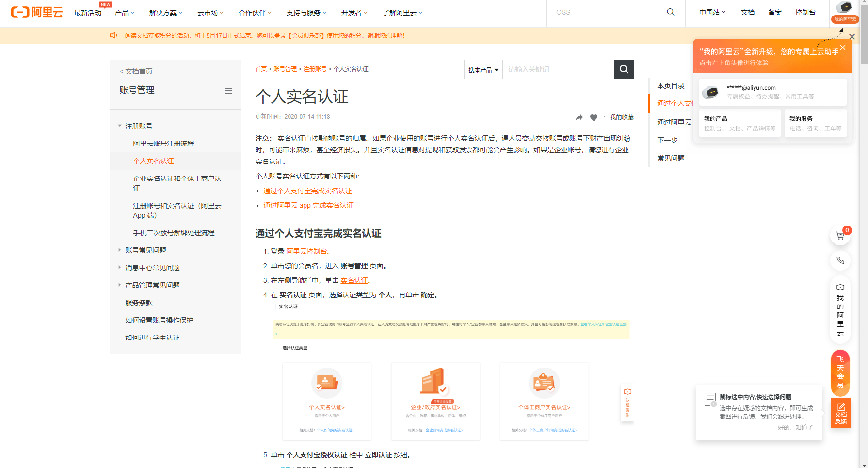Click the 个体工商户实名认证 card icon
The image size is (868, 468).
[544, 383]
